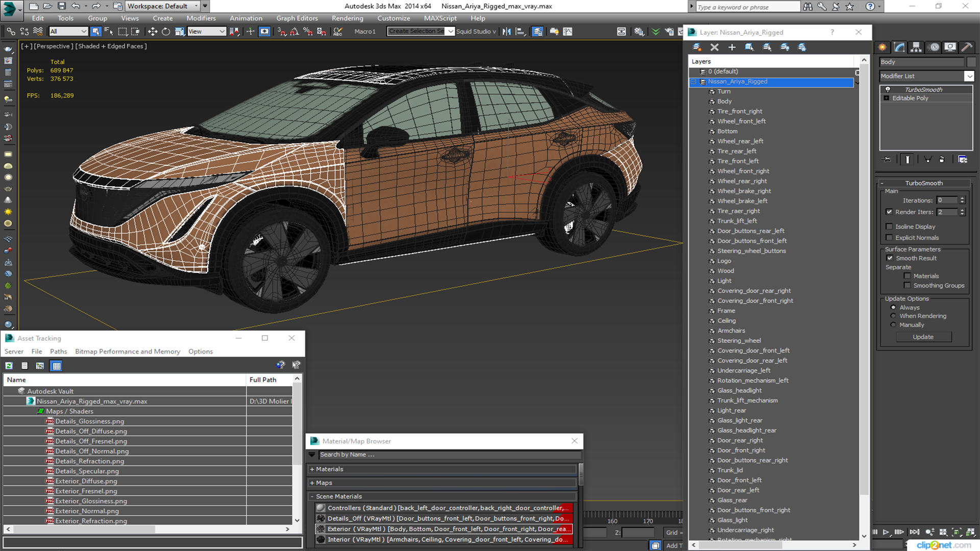The width and height of the screenshot is (980, 551).
Task: Open the Rendering menu
Action: [x=347, y=18]
